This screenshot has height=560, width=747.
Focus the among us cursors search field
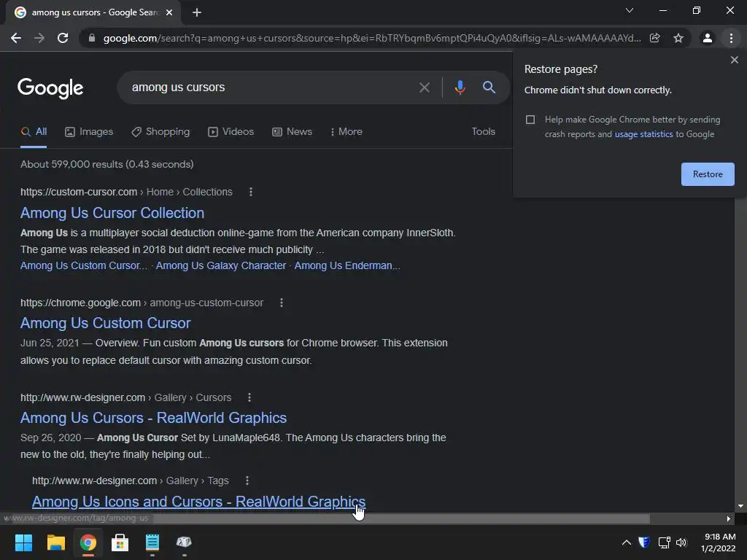click(x=267, y=87)
